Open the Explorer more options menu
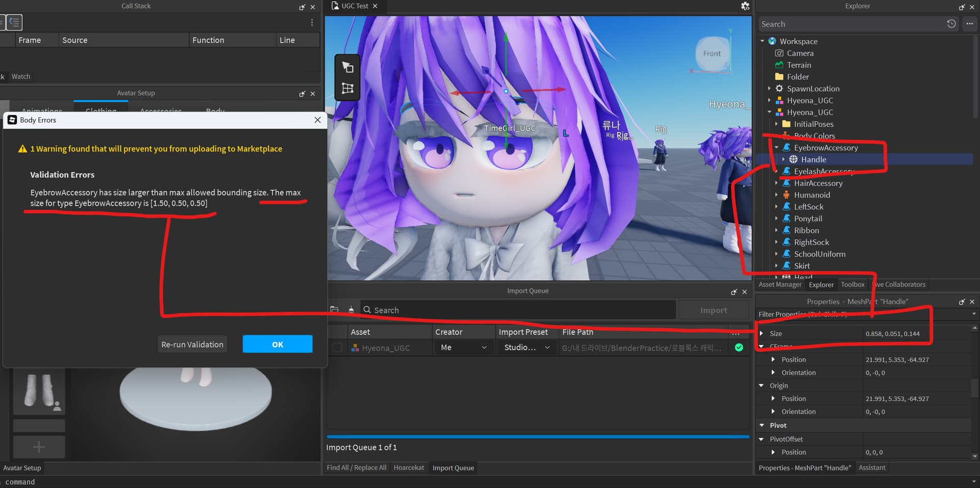Image resolution: width=980 pixels, height=488 pixels. (969, 24)
